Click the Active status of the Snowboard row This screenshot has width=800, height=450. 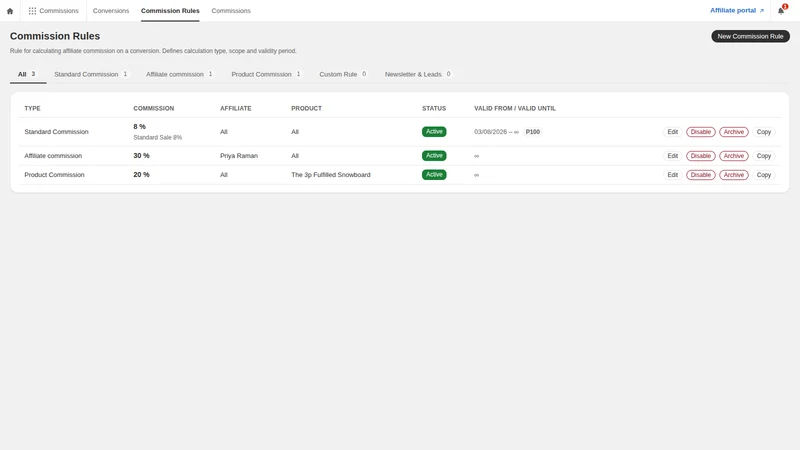[x=434, y=174]
